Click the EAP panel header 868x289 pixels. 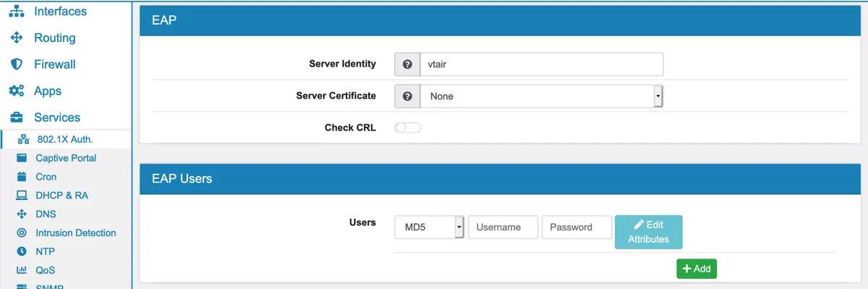tap(500, 20)
